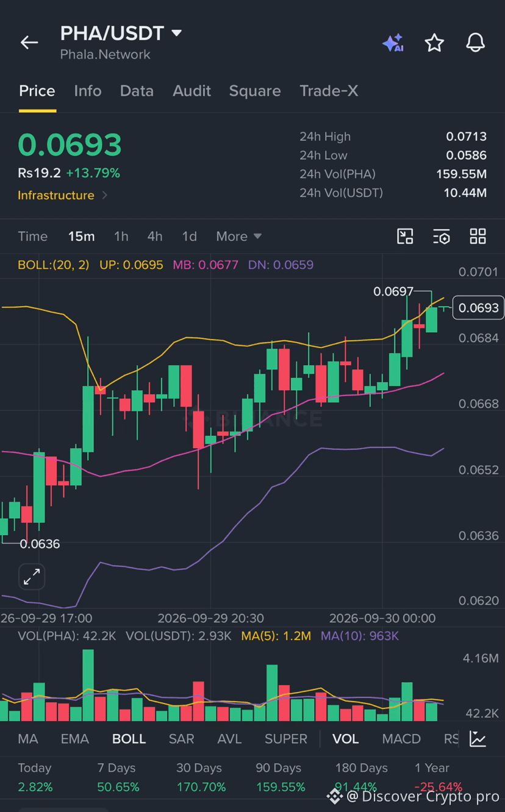This screenshot has height=812, width=505.
Task: Open the indicator chart icon beside RSI
Action: [478, 739]
